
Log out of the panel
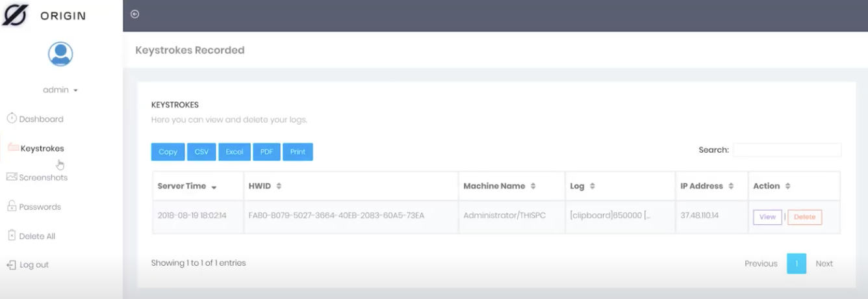[x=34, y=265]
